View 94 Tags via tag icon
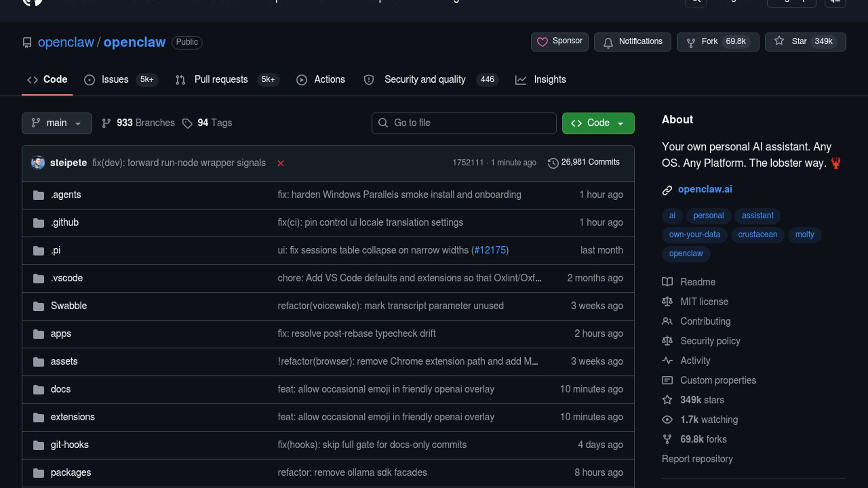868x488 pixels. coord(188,123)
